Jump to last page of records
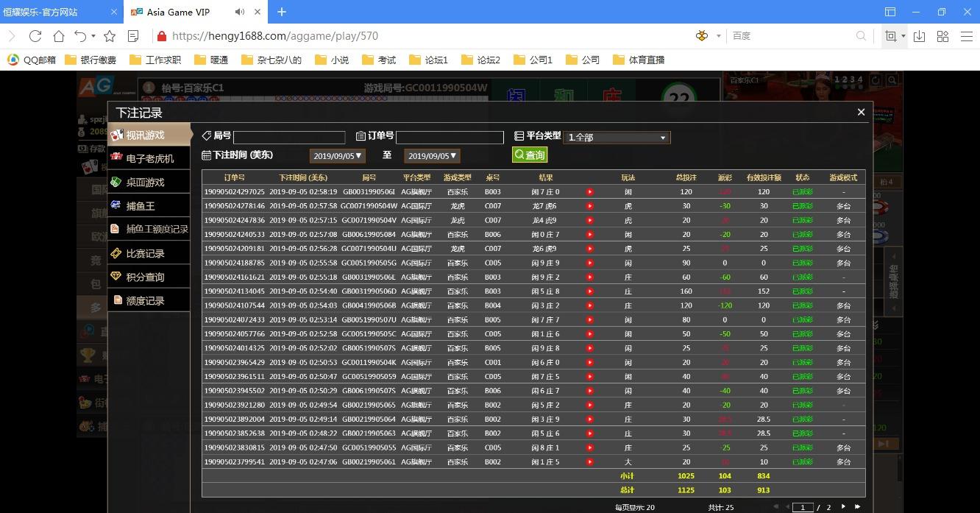 tap(857, 506)
